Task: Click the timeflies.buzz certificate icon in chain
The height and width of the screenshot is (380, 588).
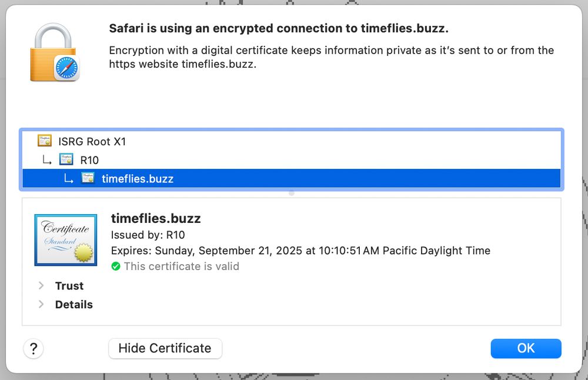Action: [88, 178]
